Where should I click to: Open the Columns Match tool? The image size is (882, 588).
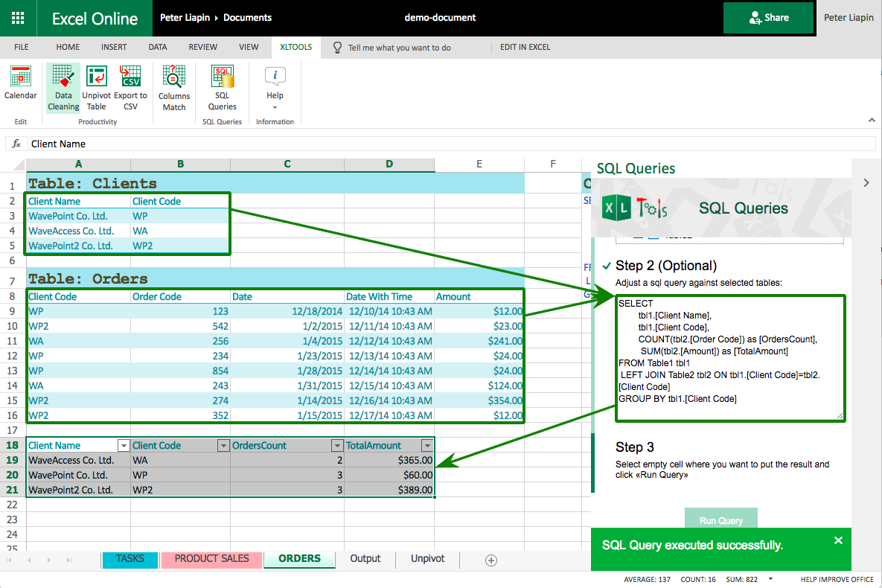coord(174,89)
